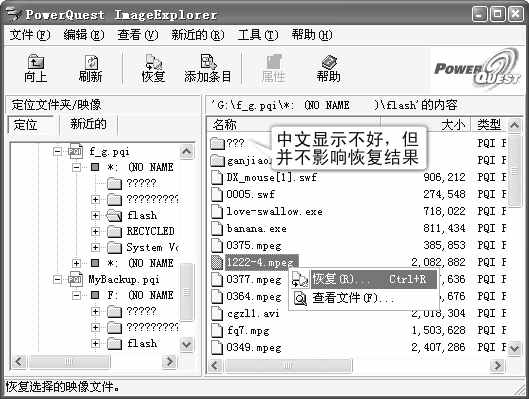Collapse the F: (NO NAME partition node

[x=77, y=295]
